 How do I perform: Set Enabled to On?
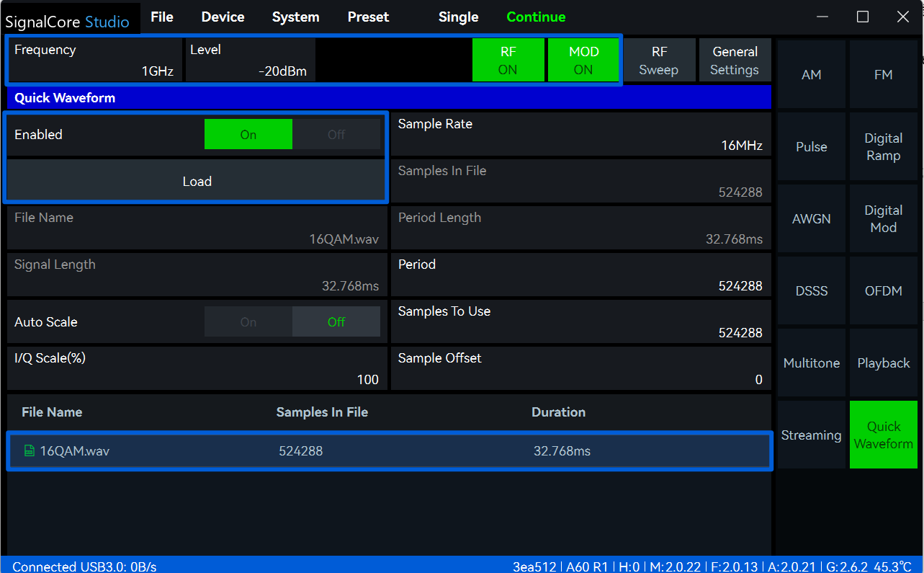pos(248,135)
